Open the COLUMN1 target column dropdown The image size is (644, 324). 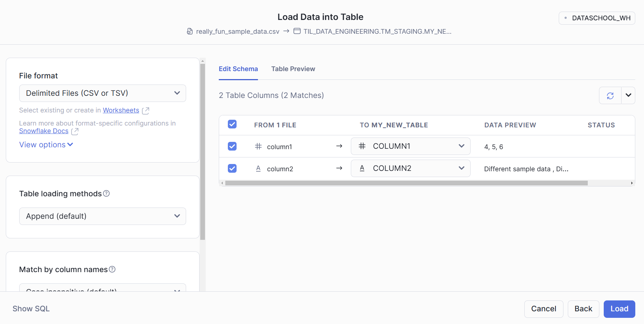tap(410, 146)
